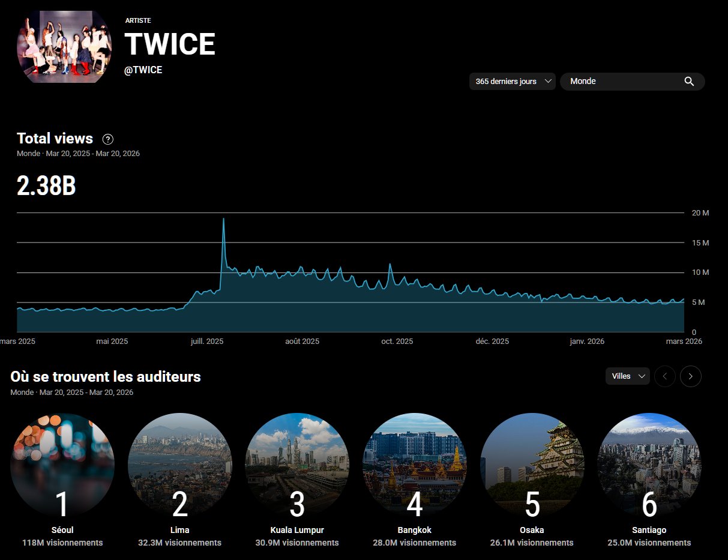The image size is (728, 560).
Task: Click the 15 M axis value
Action: [701, 242]
